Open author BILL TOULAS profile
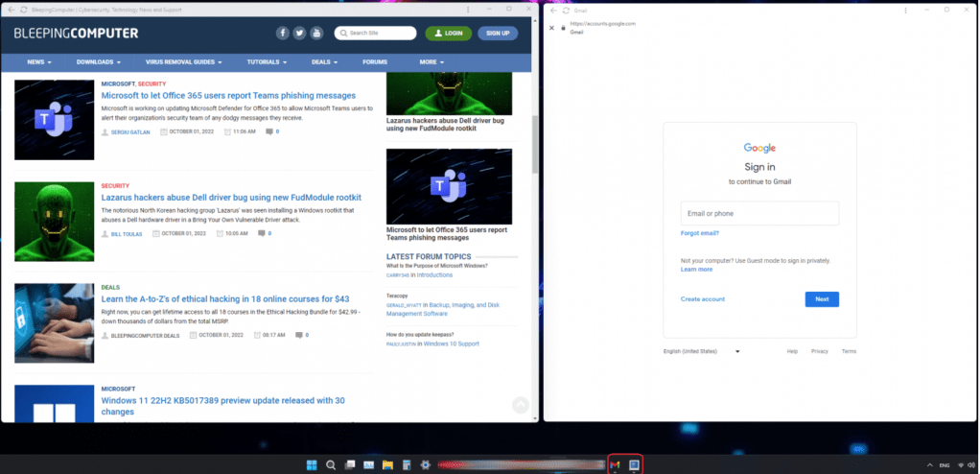980x474 pixels. tap(127, 234)
